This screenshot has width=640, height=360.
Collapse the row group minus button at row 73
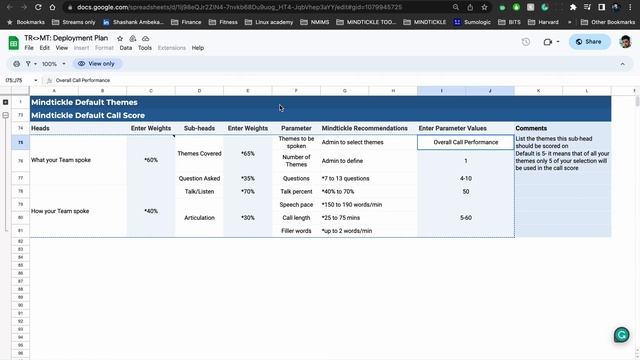[x=5, y=116]
